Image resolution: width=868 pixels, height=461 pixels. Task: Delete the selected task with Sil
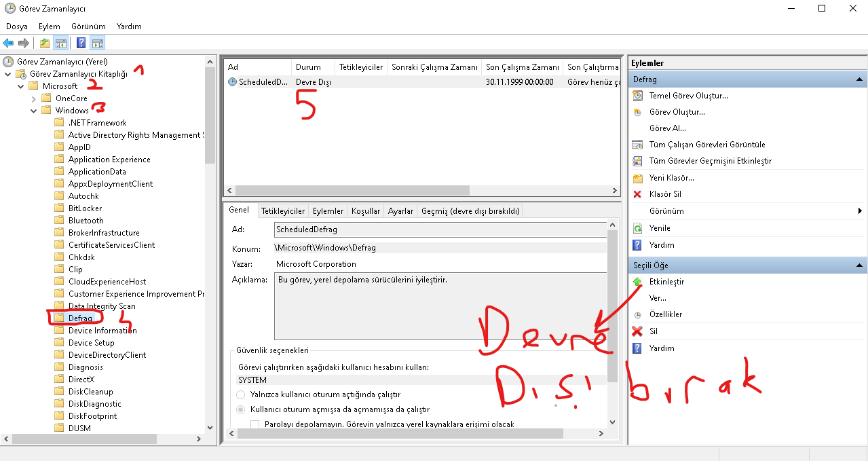tap(653, 331)
